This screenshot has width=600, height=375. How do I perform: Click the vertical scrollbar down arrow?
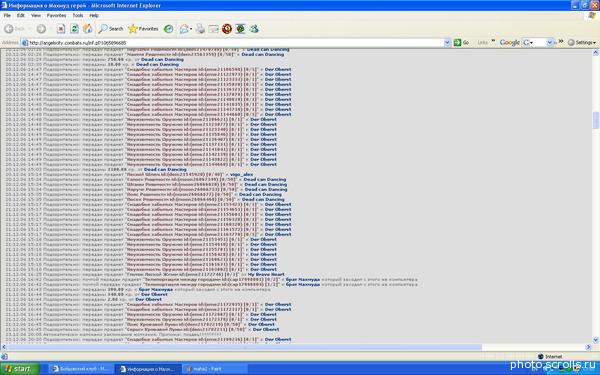pyautogui.click(x=596, y=340)
